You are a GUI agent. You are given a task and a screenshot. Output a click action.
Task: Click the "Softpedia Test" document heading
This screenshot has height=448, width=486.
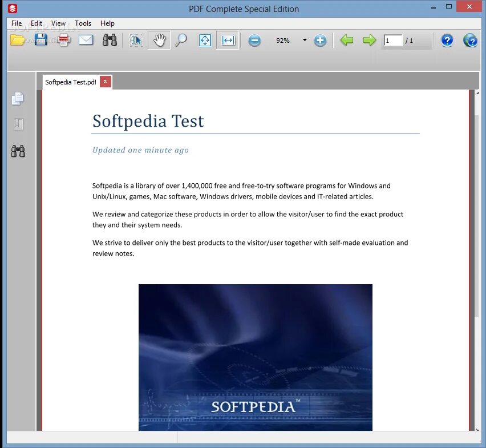tap(148, 121)
